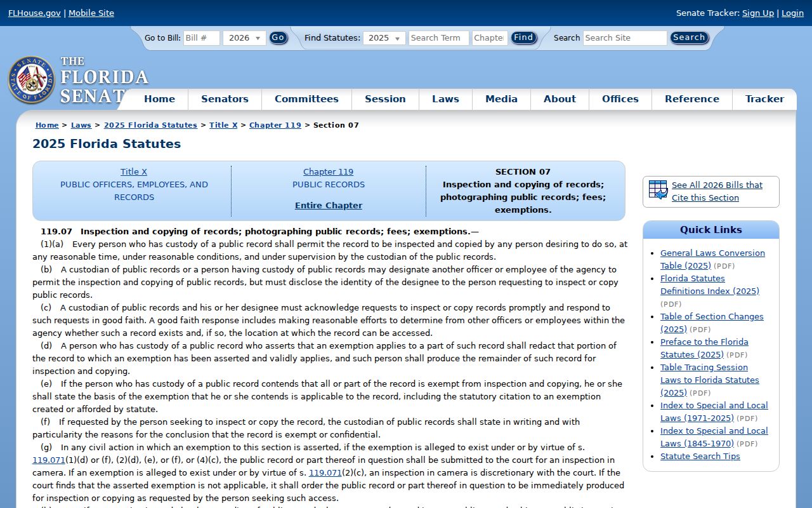Click the bills-citing-section table icon
This screenshot has width=812, height=508.
tap(658, 190)
